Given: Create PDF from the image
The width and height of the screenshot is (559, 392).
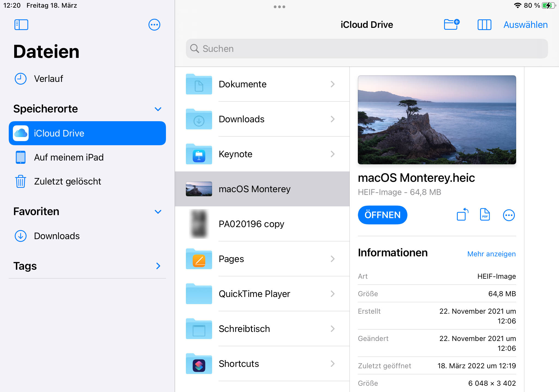Looking at the screenshot, I should coord(485,215).
